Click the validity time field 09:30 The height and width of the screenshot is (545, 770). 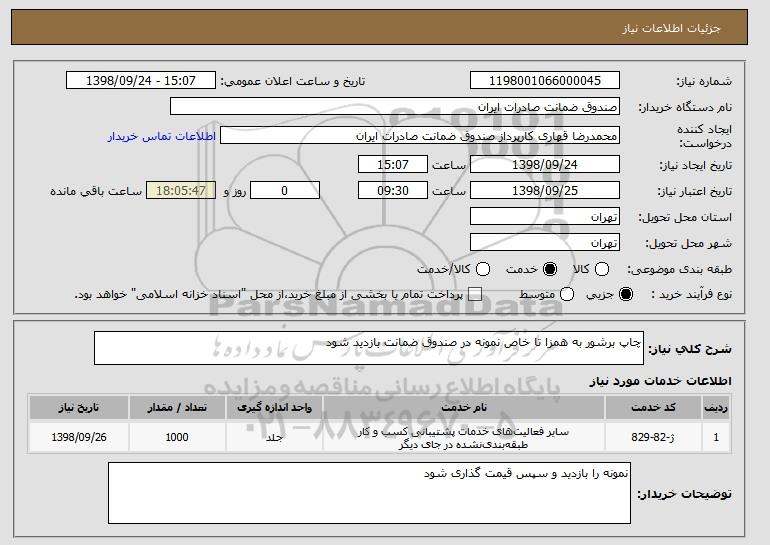[393, 191]
